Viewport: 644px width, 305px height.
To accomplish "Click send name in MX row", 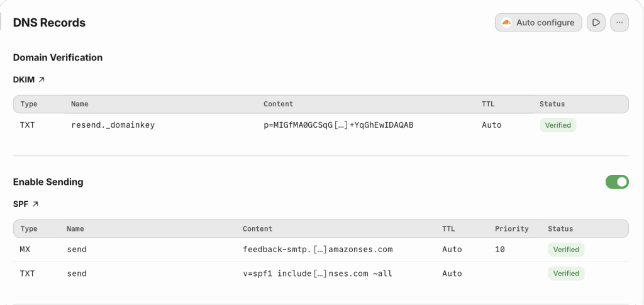I will (77, 250).
